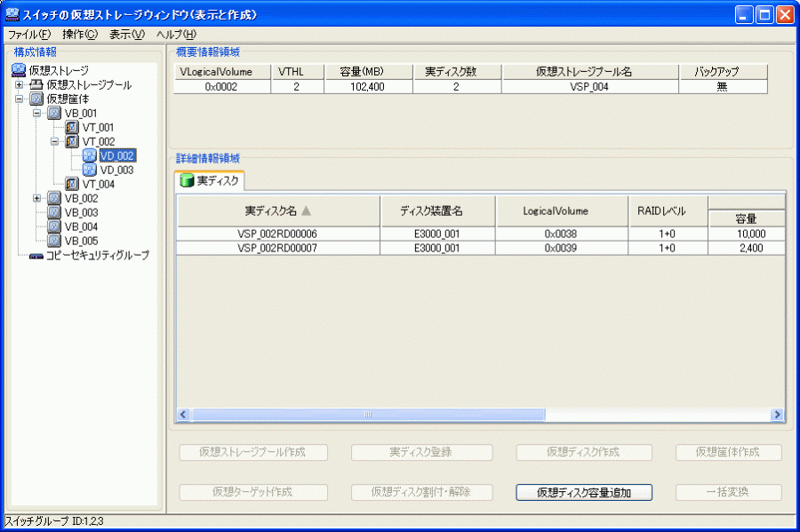Click the バックアップ column header
800x532 pixels.
tap(723, 72)
